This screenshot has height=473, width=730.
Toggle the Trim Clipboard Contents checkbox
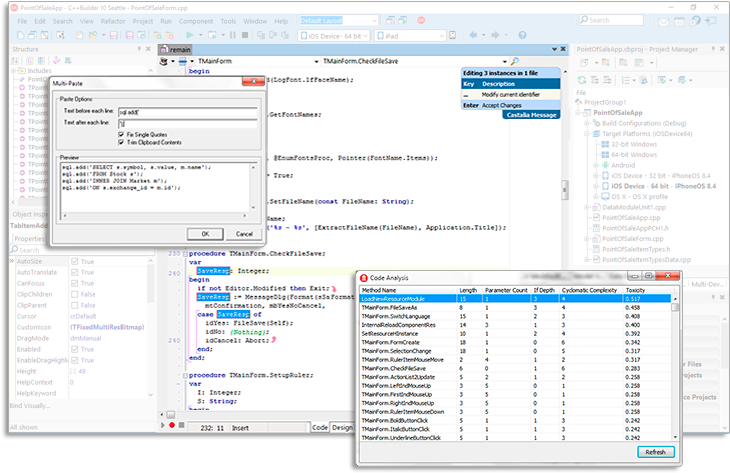click(x=121, y=142)
